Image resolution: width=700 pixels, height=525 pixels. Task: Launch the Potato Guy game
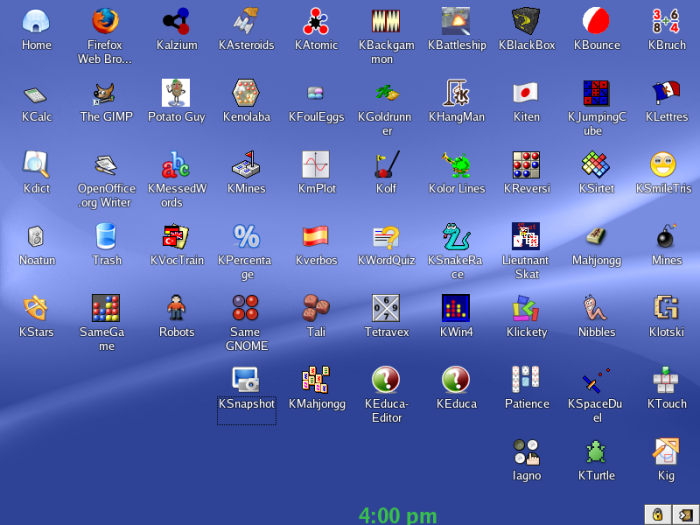tap(176, 93)
